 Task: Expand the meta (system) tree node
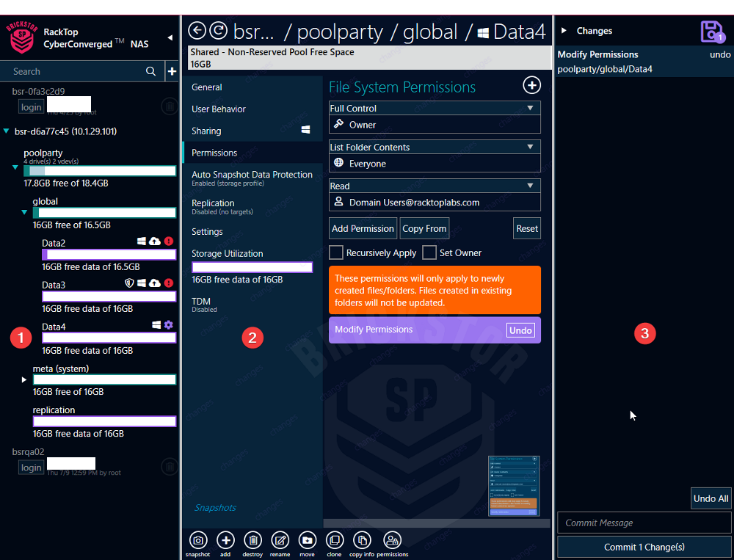click(24, 379)
